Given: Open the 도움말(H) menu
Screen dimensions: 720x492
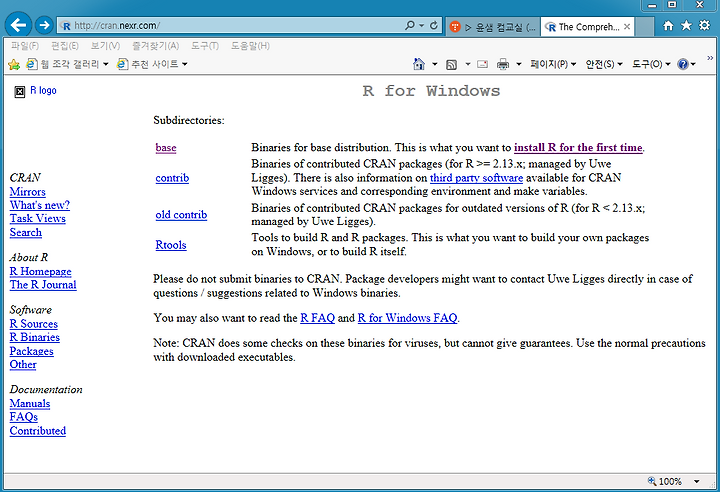Looking at the screenshot, I should pyautogui.click(x=250, y=46).
